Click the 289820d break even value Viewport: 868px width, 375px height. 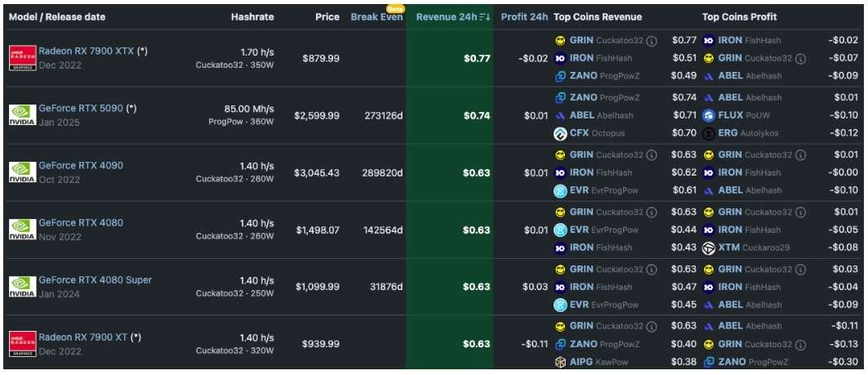coord(384,172)
